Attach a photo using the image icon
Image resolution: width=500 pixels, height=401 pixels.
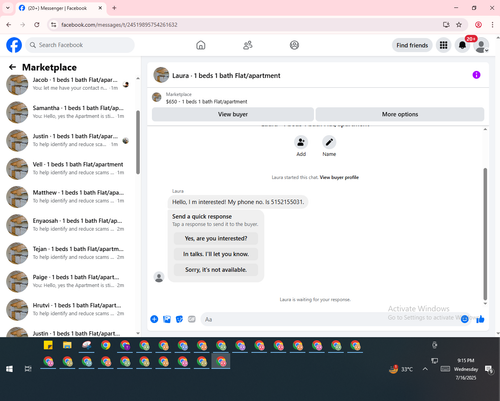tap(167, 319)
